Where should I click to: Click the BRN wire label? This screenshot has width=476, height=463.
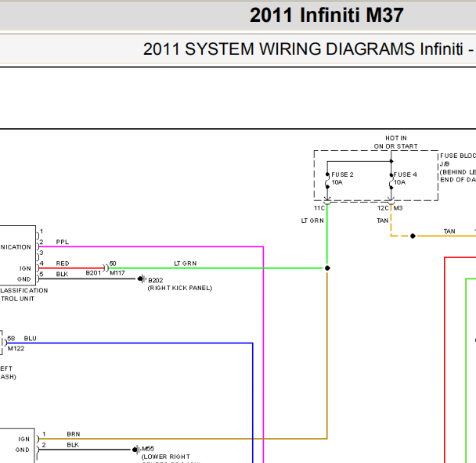(x=74, y=434)
